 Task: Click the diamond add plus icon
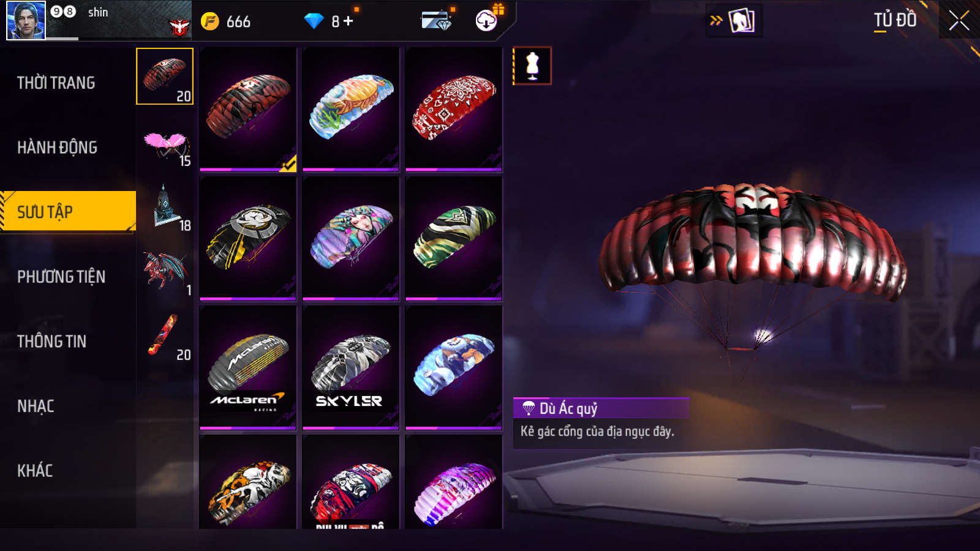pos(349,21)
